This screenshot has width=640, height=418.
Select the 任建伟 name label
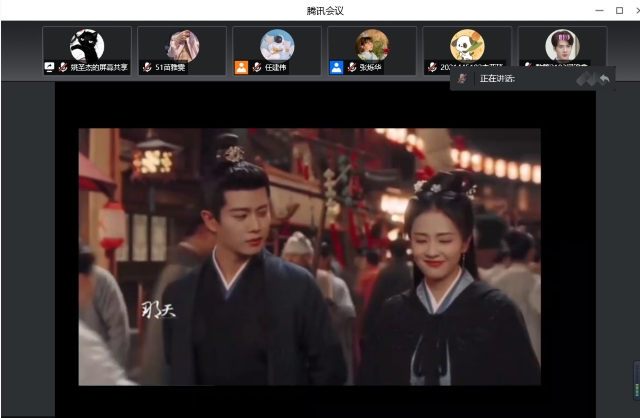pos(276,67)
